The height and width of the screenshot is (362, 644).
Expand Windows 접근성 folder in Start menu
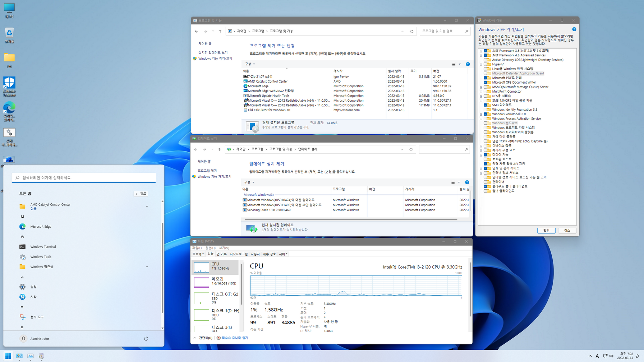pyautogui.click(x=147, y=267)
